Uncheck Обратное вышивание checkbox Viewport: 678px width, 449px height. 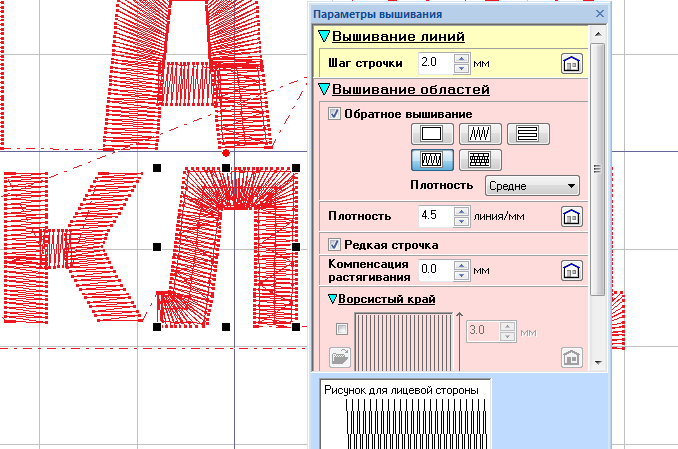click(x=335, y=114)
